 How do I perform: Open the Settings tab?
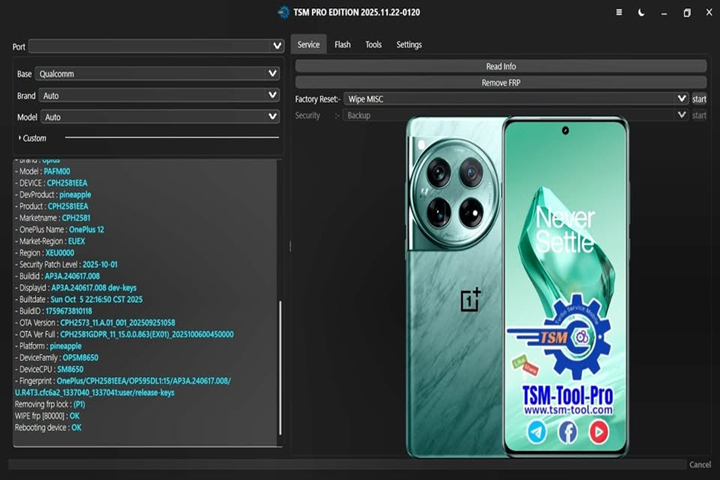(409, 45)
